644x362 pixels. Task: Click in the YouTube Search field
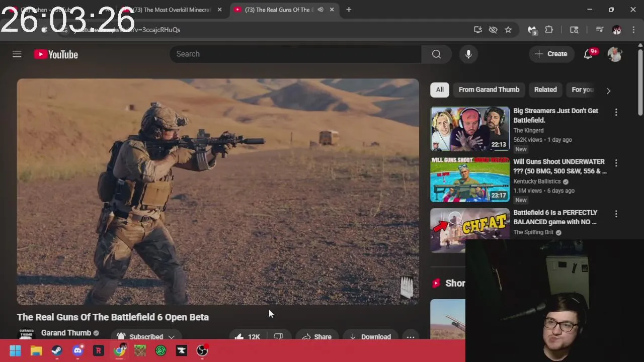(x=295, y=54)
